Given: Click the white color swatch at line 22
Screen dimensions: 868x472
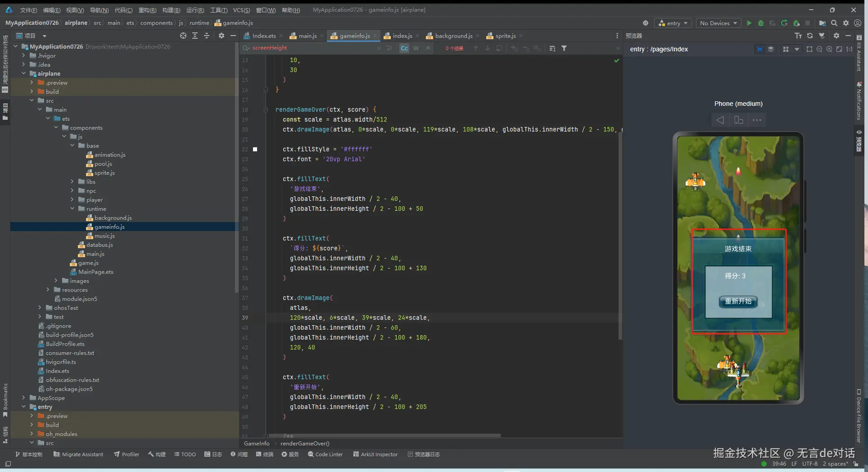Looking at the screenshot, I should click(x=255, y=149).
